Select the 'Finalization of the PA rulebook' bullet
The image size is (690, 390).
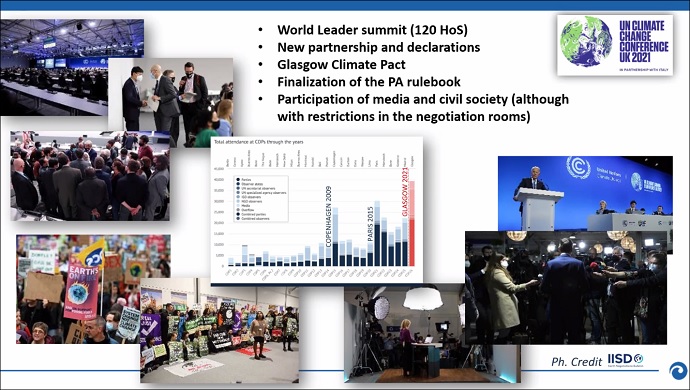click(369, 82)
